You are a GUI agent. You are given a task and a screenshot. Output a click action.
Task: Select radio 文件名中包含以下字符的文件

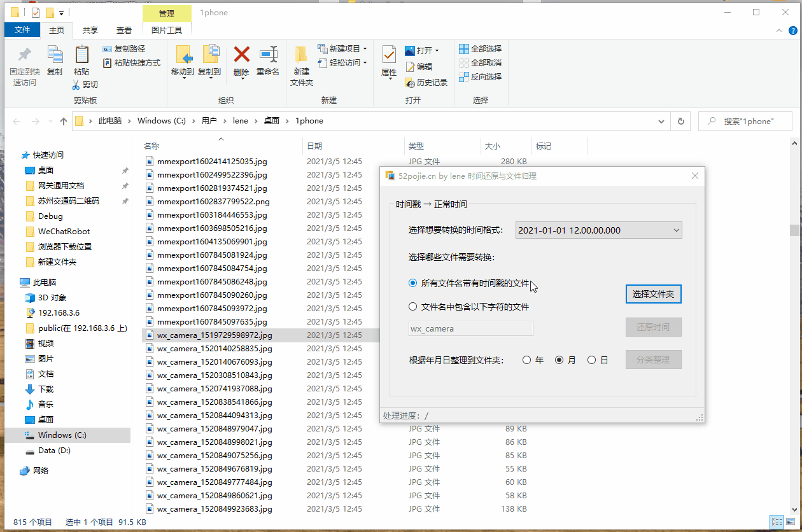(x=412, y=306)
